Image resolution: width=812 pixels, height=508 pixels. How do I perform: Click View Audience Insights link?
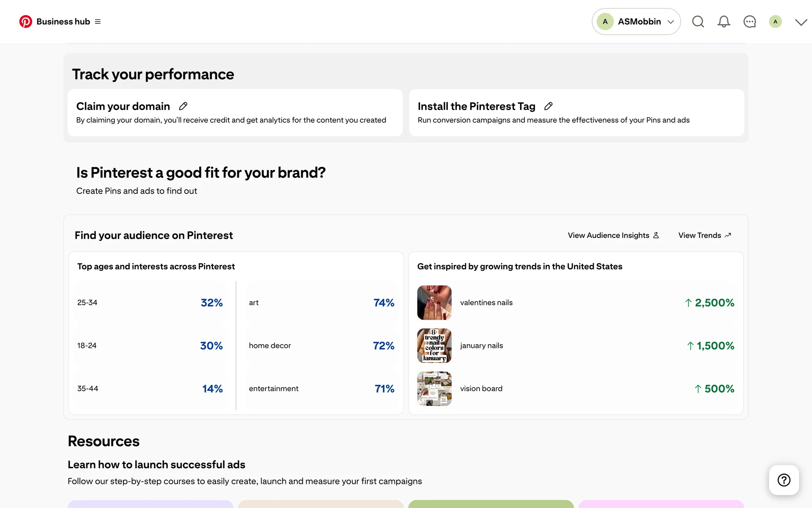pyautogui.click(x=613, y=235)
